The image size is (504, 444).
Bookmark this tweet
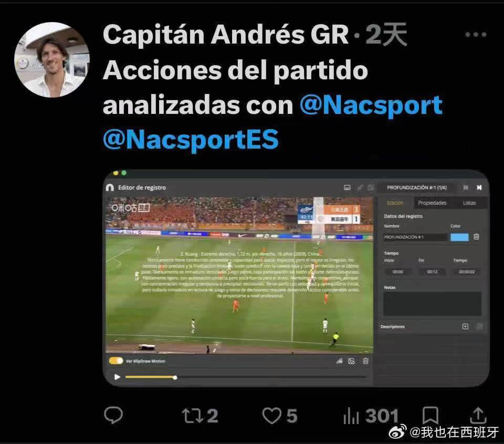[x=430, y=416]
